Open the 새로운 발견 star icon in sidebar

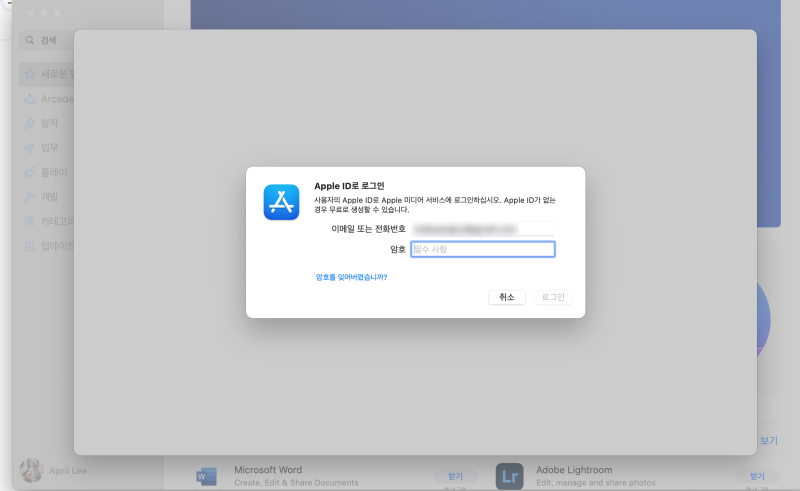(x=30, y=74)
